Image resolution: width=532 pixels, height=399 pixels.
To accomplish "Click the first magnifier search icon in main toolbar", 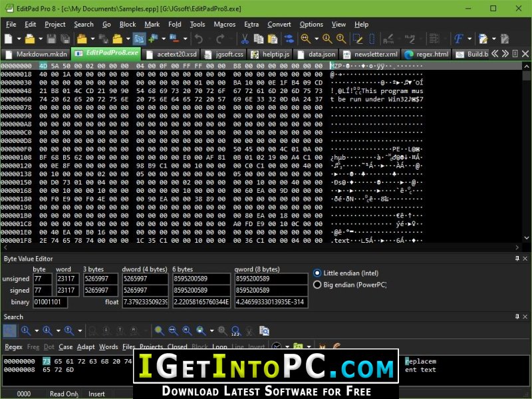I will coord(306,39).
